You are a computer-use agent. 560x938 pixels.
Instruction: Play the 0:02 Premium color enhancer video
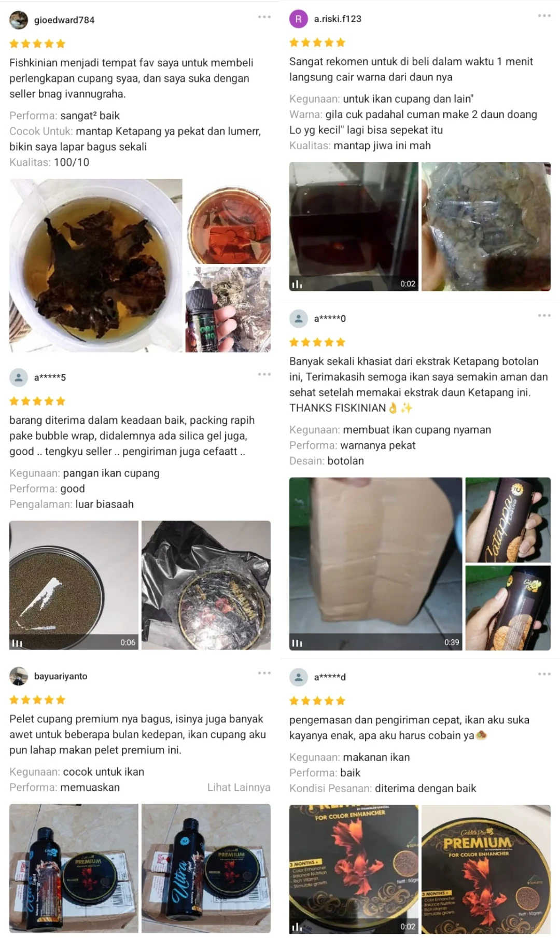click(x=354, y=869)
